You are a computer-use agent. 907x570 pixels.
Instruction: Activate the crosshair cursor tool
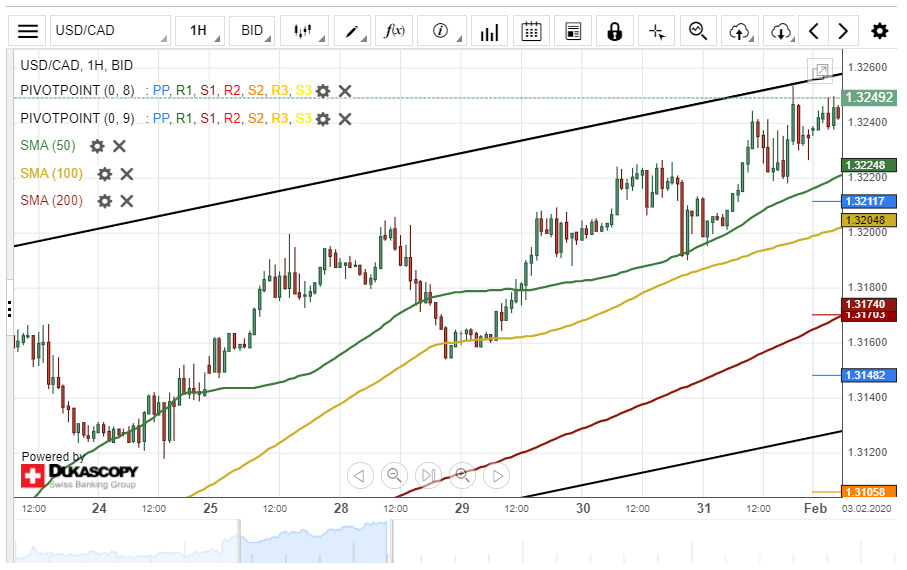(657, 31)
